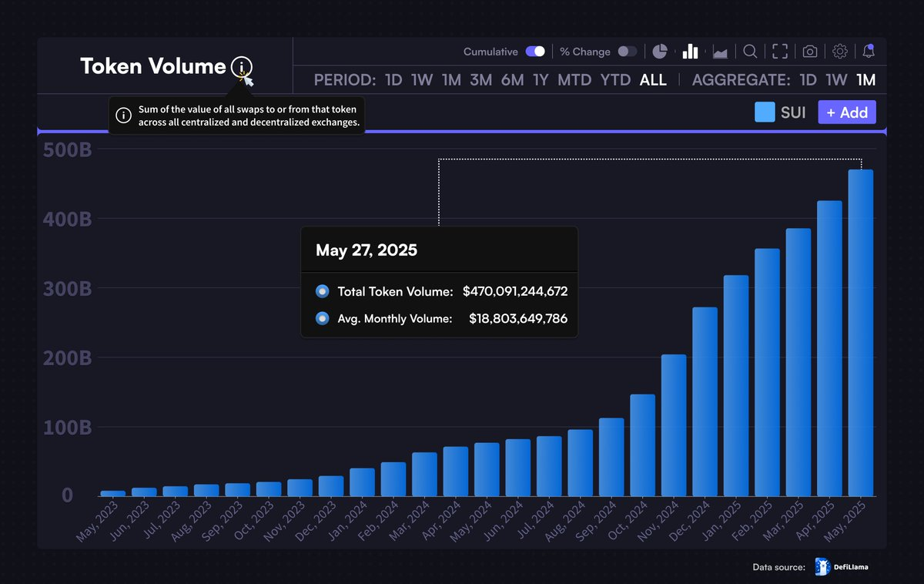Open the chart search tool
This screenshot has height=584, width=924.
pos(750,51)
